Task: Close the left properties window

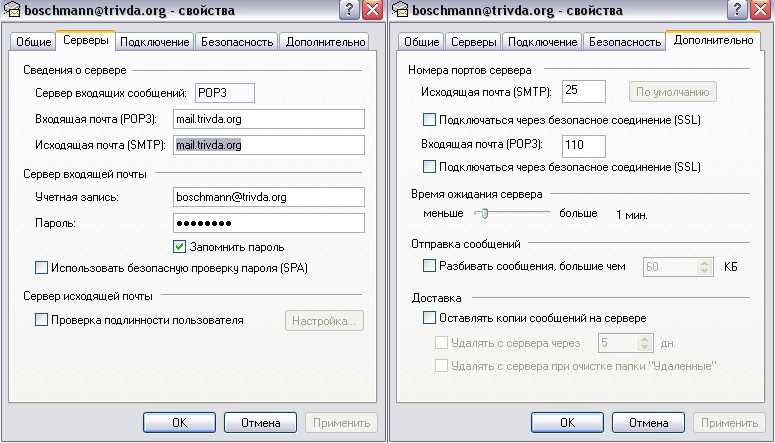Action: [x=372, y=10]
